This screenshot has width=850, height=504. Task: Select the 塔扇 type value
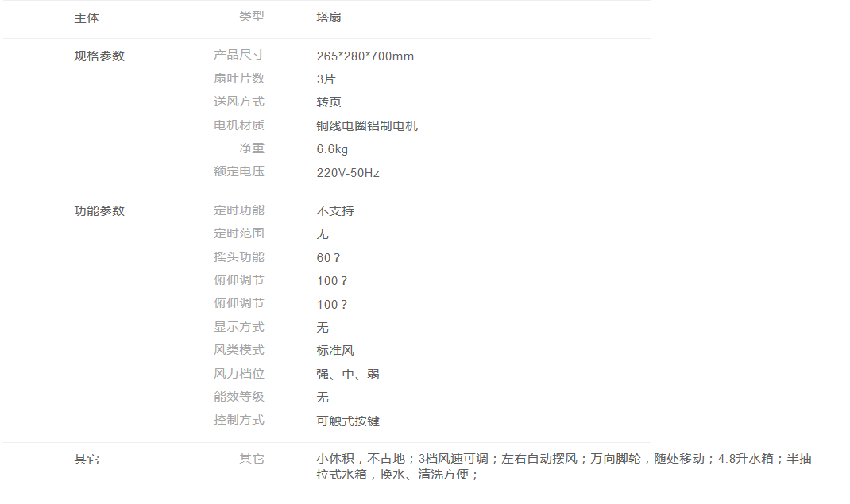point(329,17)
